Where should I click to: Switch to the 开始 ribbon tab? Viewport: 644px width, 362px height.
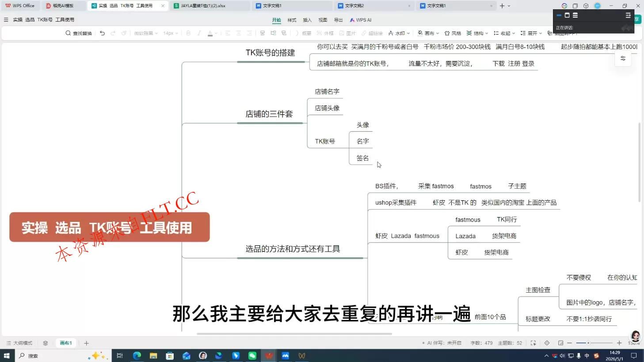(276, 20)
